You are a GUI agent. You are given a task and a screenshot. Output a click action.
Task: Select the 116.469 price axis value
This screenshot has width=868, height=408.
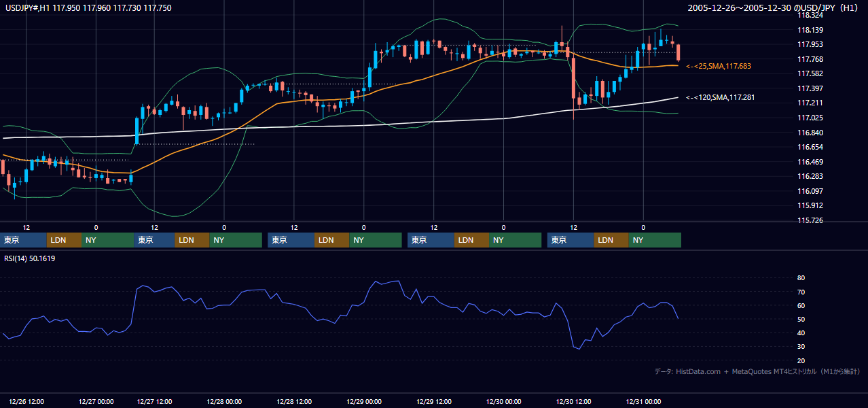pos(811,162)
